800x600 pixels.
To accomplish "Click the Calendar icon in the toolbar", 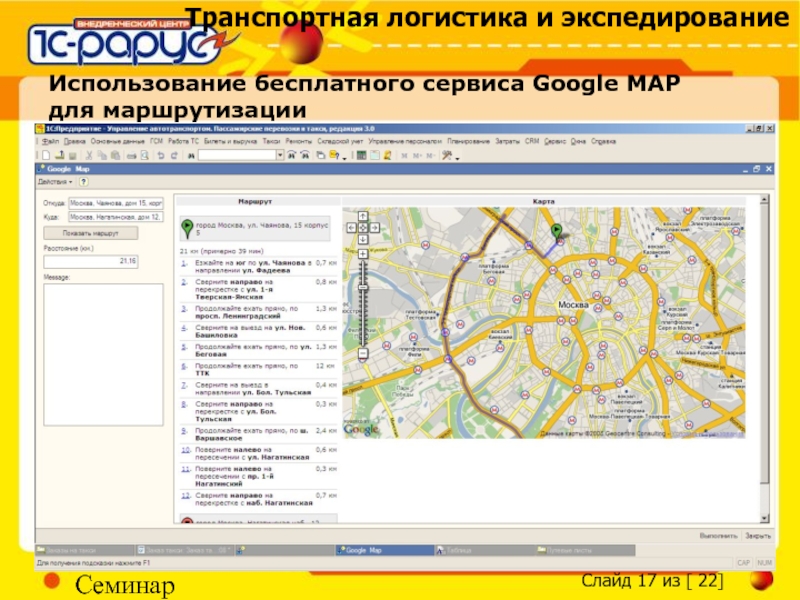I will (374, 155).
